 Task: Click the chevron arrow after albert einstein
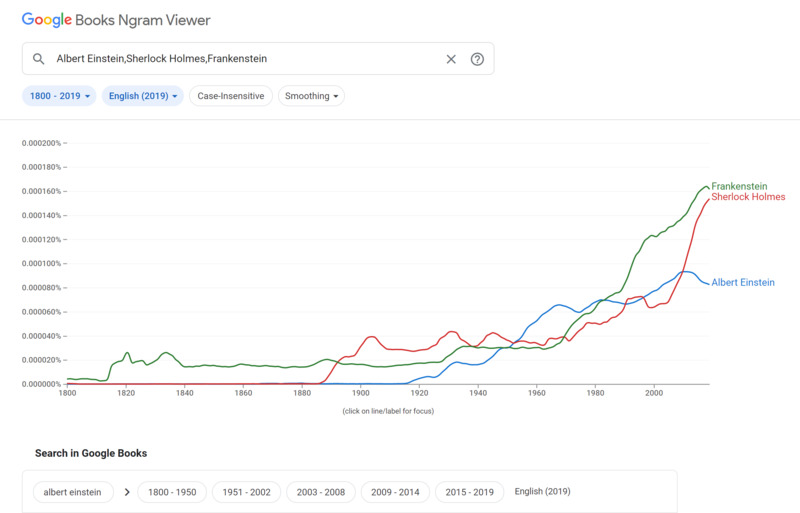pyautogui.click(x=127, y=492)
